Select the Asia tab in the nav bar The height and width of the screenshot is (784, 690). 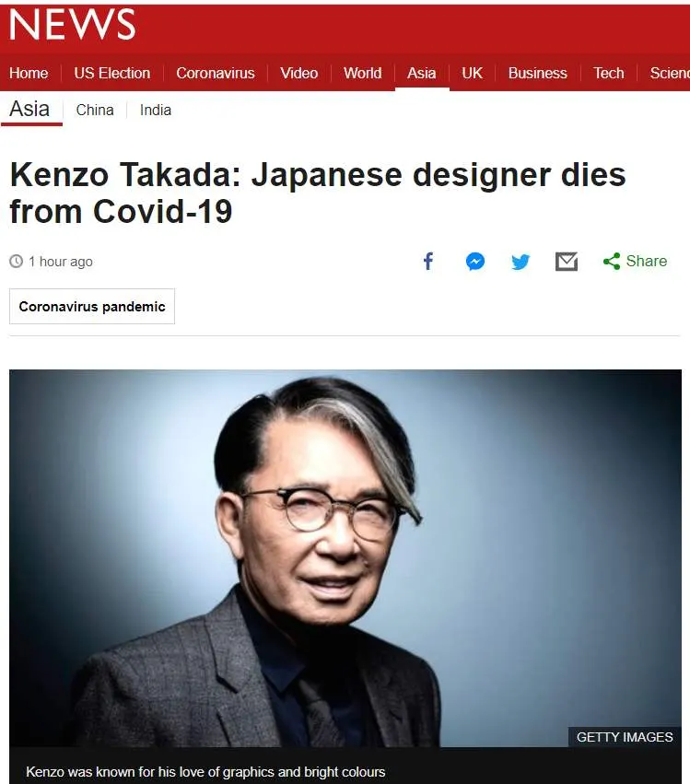tap(422, 73)
